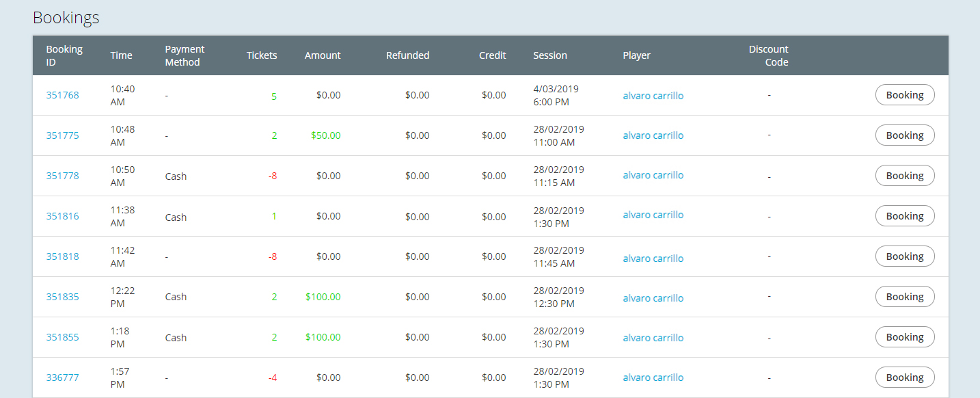Open booking ID 351835 link
Image resolution: width=980 pixels, height=398 pixels.
click(x=62, y=297)
